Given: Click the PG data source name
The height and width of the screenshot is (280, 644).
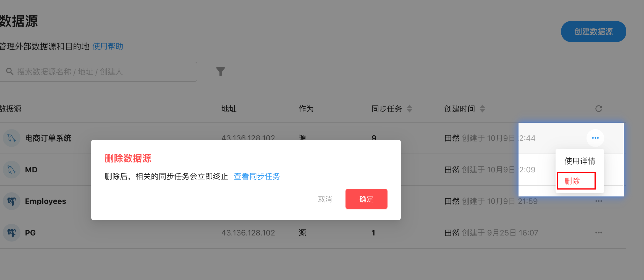Looking at the screenshot, I should [30, 233].
